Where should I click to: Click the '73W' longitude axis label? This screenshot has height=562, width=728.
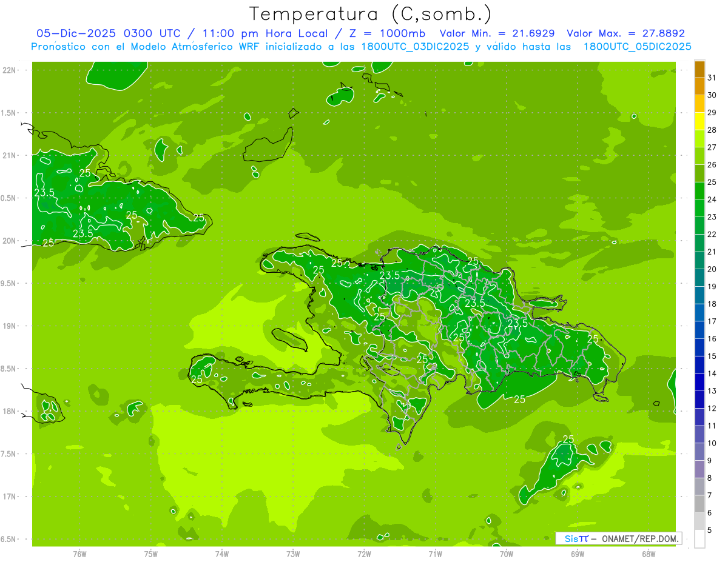point(293,554)
